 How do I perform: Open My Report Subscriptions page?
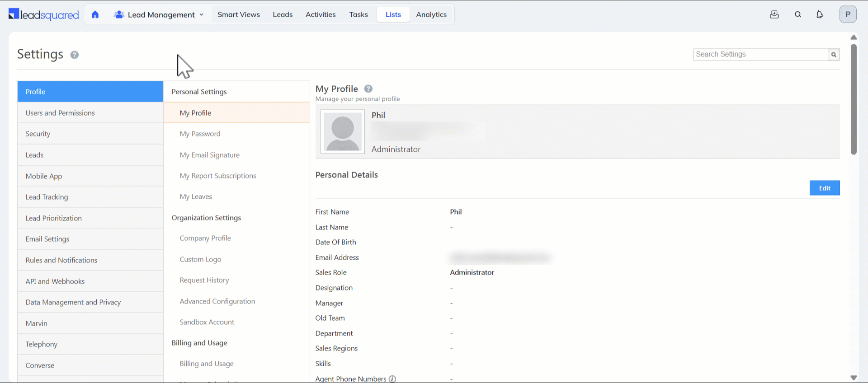click(x=218, y=176)
